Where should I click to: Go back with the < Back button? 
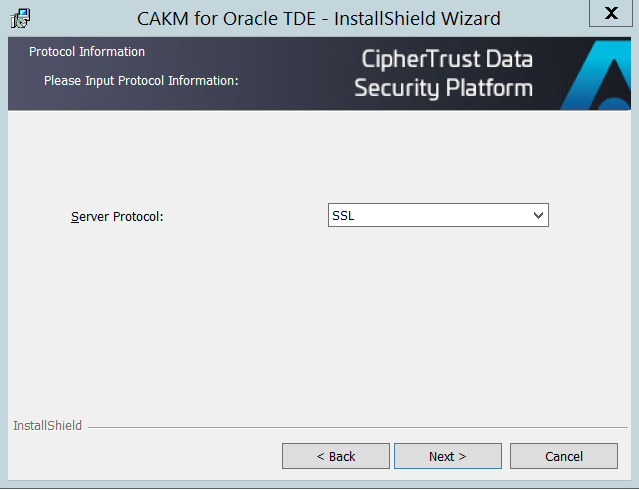[336, 456]
